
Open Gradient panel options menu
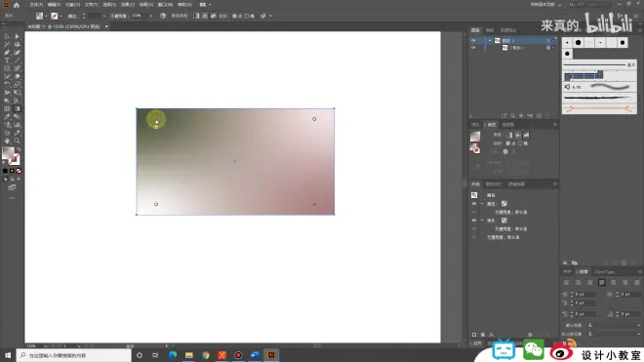pyautogui.click(x=555, y=125)
